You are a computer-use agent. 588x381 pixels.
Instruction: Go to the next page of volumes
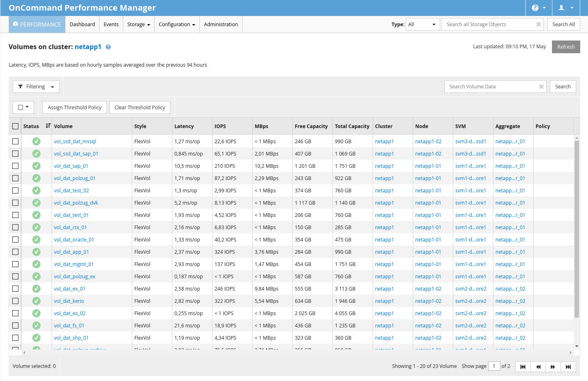553,367
